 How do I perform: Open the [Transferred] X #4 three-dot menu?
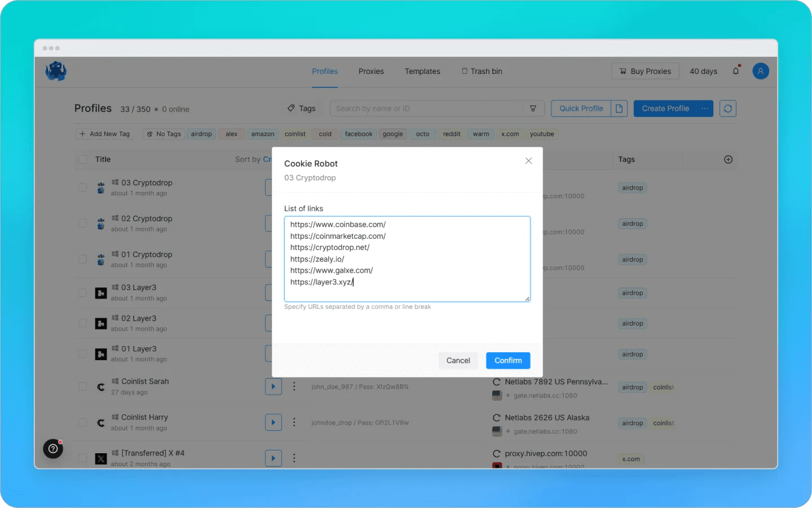tap(294, 458)
